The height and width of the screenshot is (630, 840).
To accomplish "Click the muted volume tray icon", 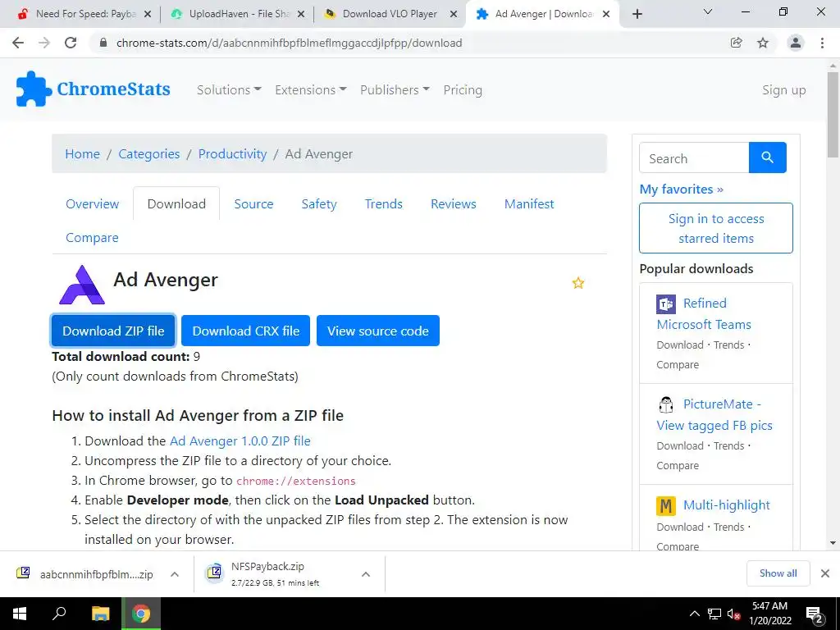I will coord(733,614).
